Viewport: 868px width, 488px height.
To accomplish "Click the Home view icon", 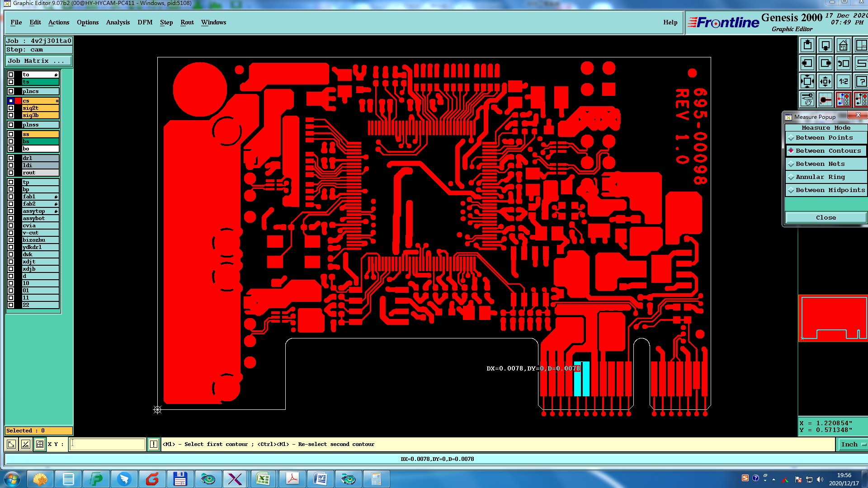I will pos(843,45).
